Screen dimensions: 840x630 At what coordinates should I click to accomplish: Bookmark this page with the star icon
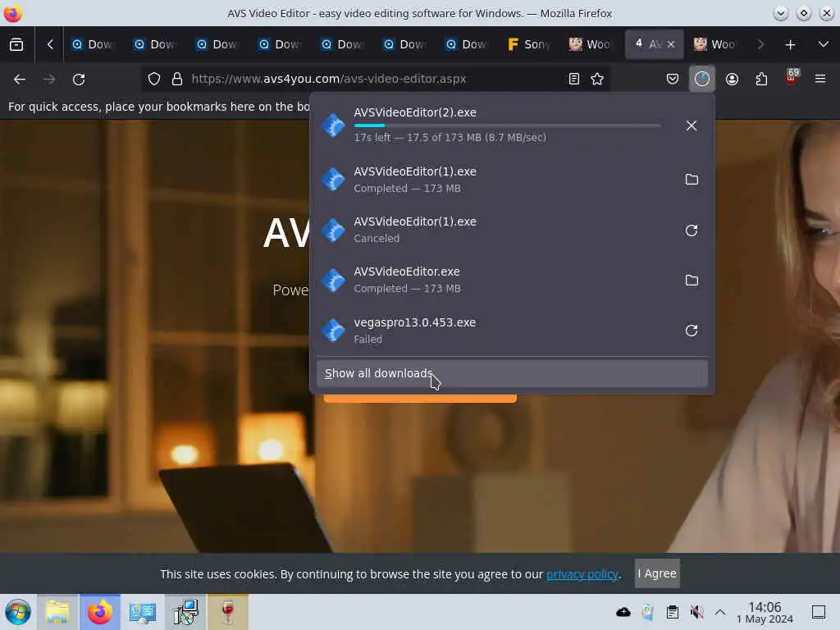click(x=597, y=79)
